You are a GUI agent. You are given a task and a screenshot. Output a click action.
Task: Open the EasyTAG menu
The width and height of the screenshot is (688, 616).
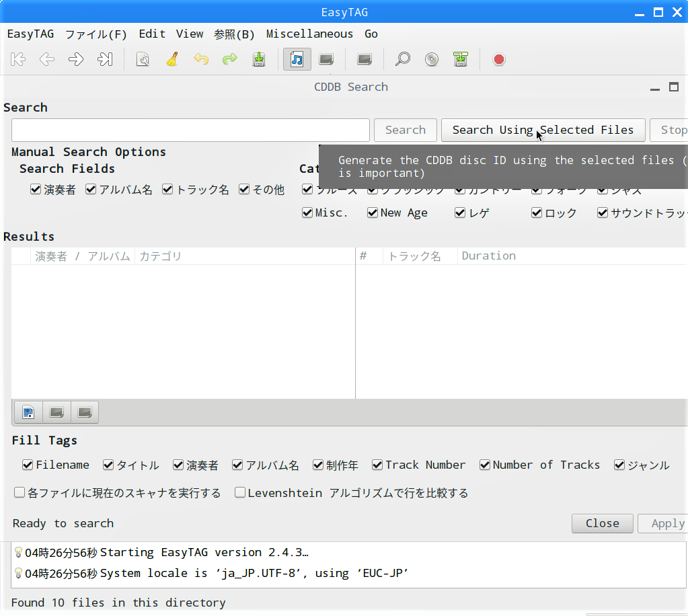31,34
